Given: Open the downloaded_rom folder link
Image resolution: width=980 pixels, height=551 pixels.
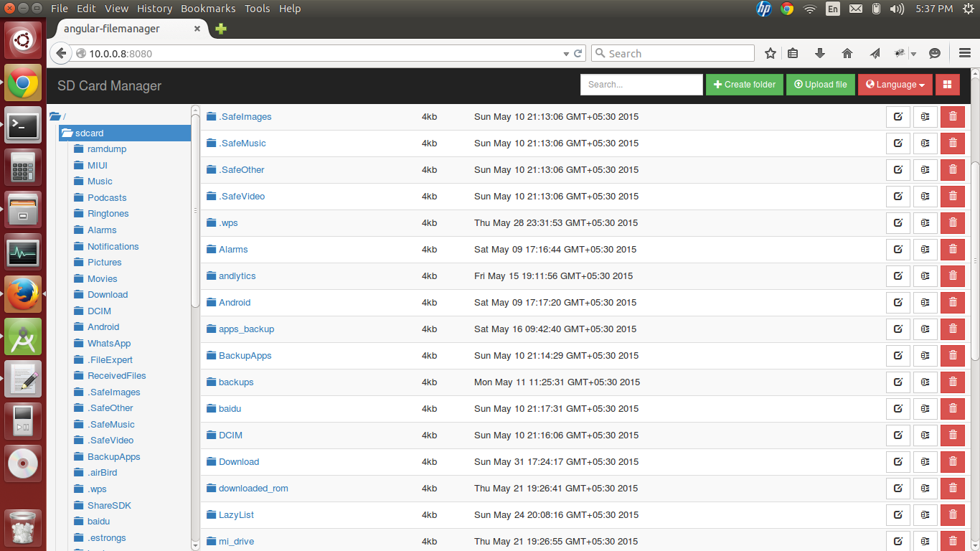Looking at the screenshot, I should tap(253, 489).
